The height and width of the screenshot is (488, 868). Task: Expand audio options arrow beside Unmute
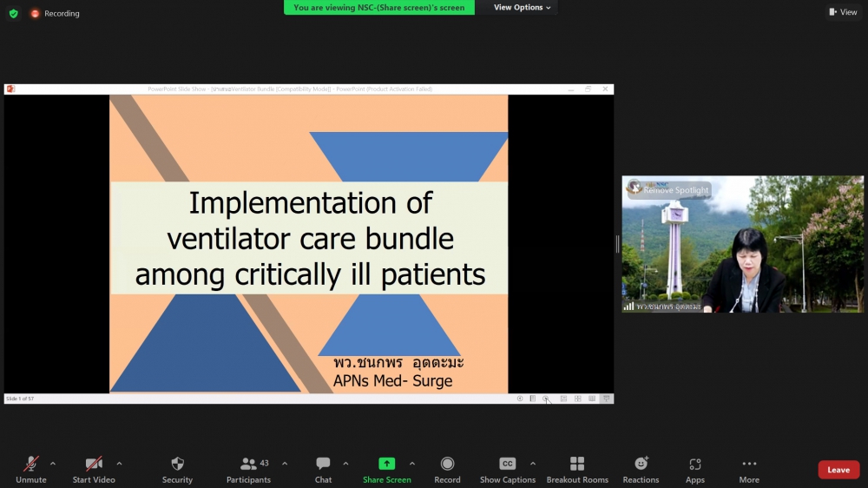[53, 464]
